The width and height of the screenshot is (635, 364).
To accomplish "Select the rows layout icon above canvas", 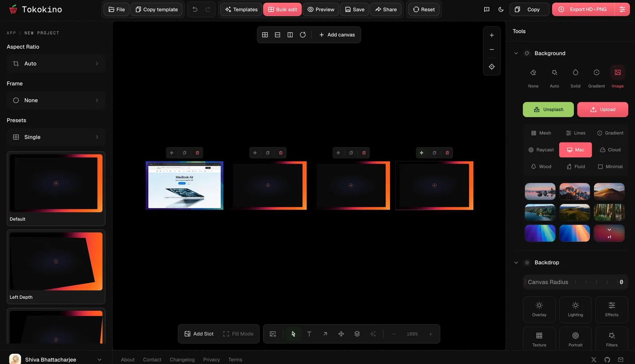I will tap(277, 35).
